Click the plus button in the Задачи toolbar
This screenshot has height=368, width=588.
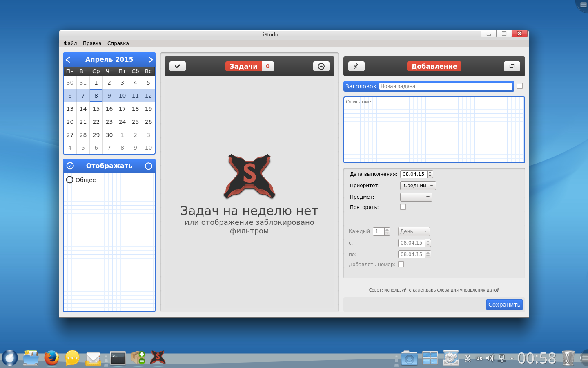click(321, 66)
